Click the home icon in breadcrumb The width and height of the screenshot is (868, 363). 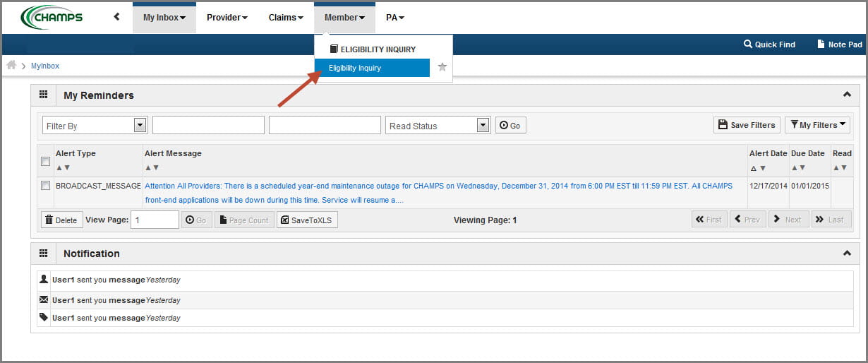pos(11,65)
